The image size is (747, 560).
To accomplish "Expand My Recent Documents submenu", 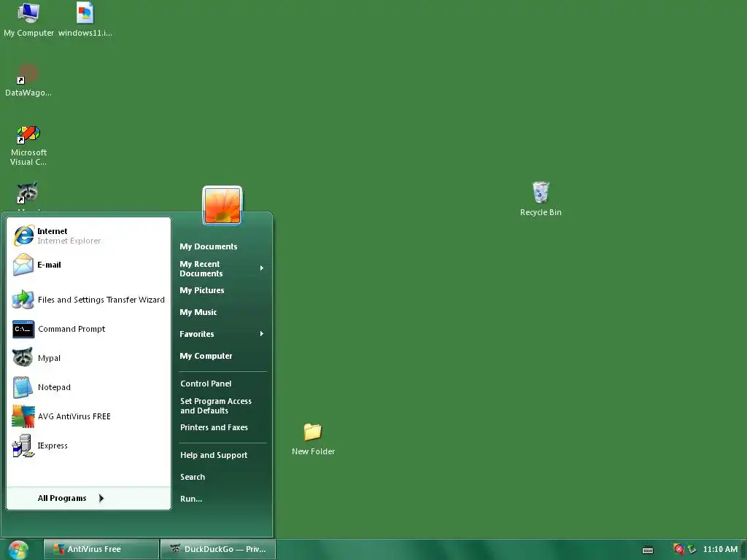I will coord(222,268).
